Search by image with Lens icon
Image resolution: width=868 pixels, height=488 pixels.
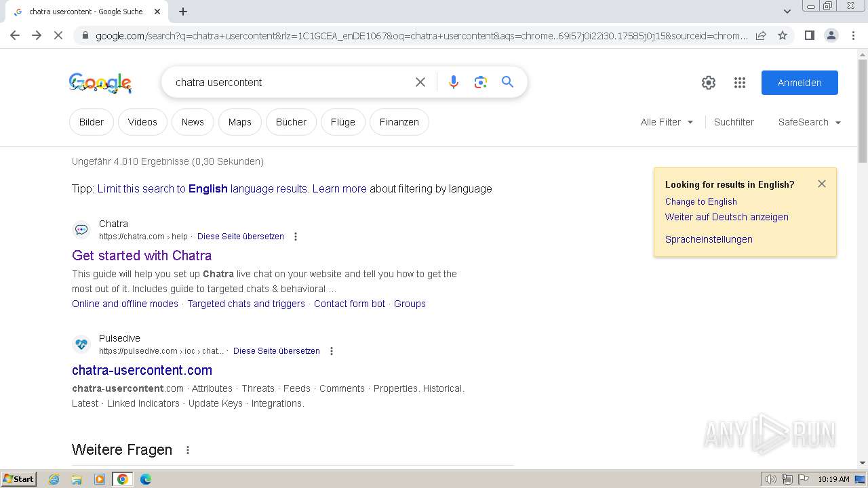pyautogui.click(x=481, y=82)
